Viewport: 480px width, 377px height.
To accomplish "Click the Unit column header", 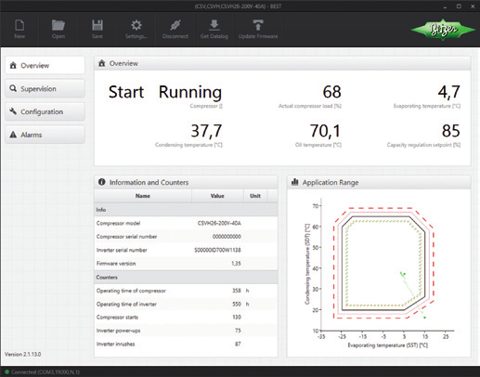I will 255,196.
